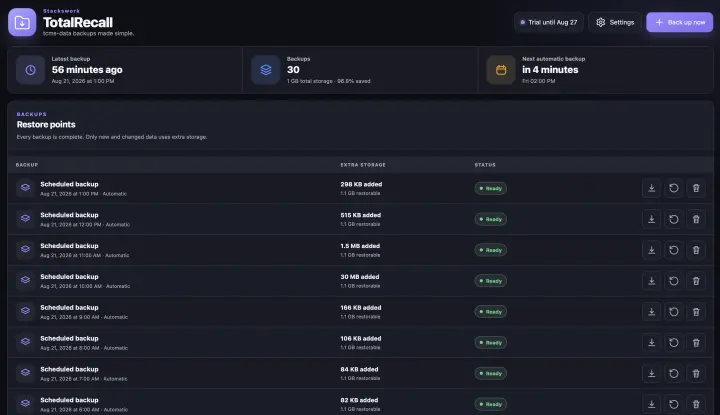Restore the 8:00 AM scheduled backup
Viewport: 720px width, 415px height.
click(674, 342)
